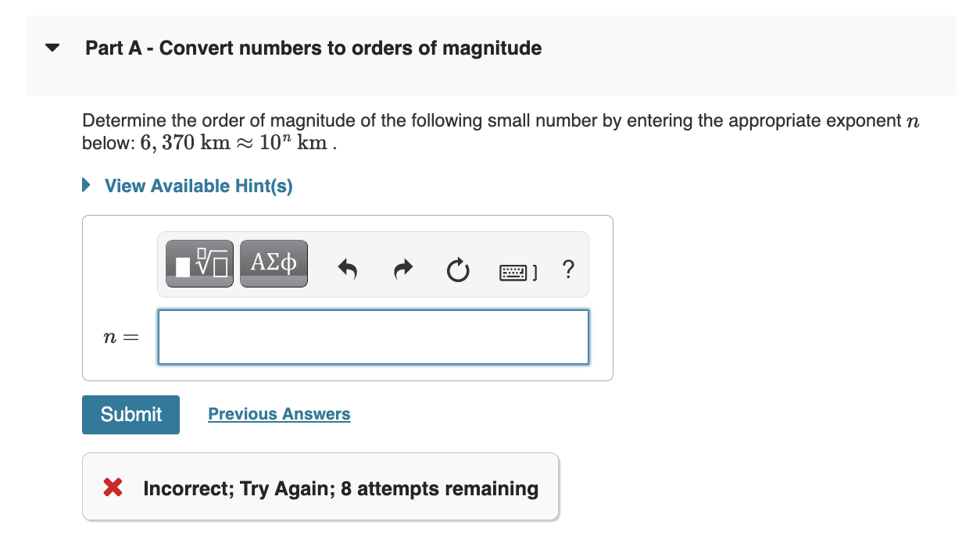Viewport: 980px width, 550px height.
Task: Open the math templates palette
Action: (x=199, y=263)
